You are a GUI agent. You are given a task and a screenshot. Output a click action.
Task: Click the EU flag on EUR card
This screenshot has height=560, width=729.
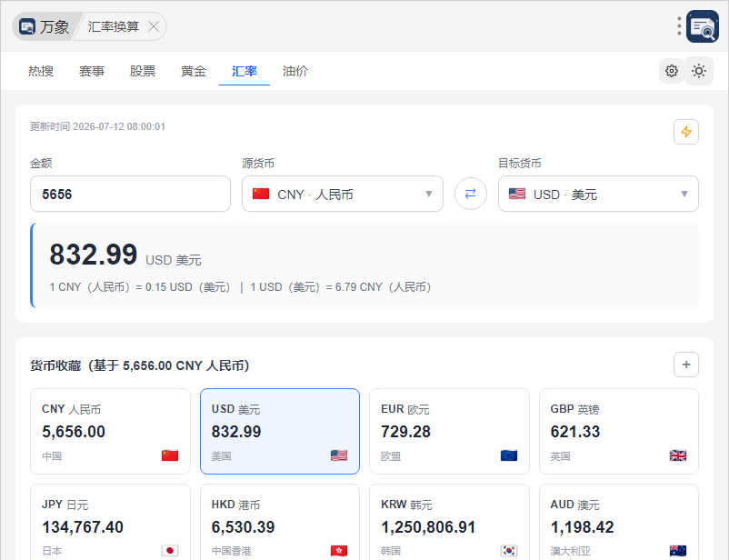pos(509,455)
